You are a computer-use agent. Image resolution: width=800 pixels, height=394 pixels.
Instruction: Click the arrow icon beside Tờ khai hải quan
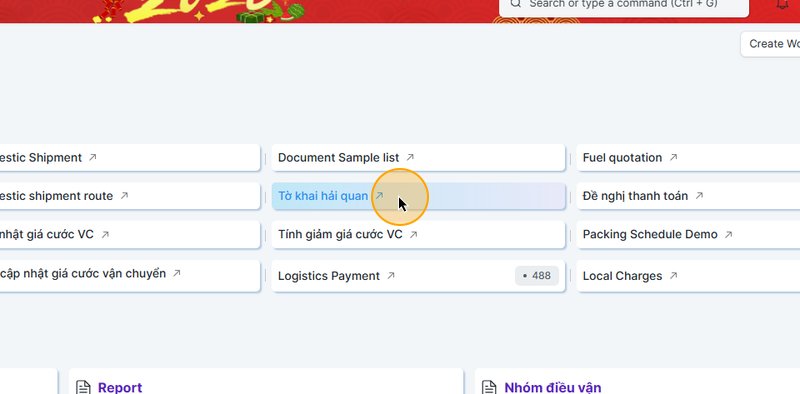(x=379, y=195)
